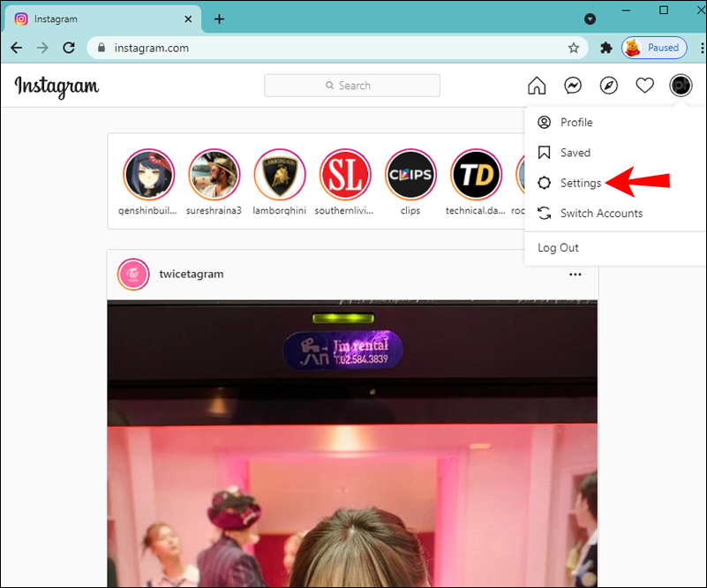Minimize the Chrome window
The width and height of the screenshot is (707, 588).
click(x=626, y=10)
